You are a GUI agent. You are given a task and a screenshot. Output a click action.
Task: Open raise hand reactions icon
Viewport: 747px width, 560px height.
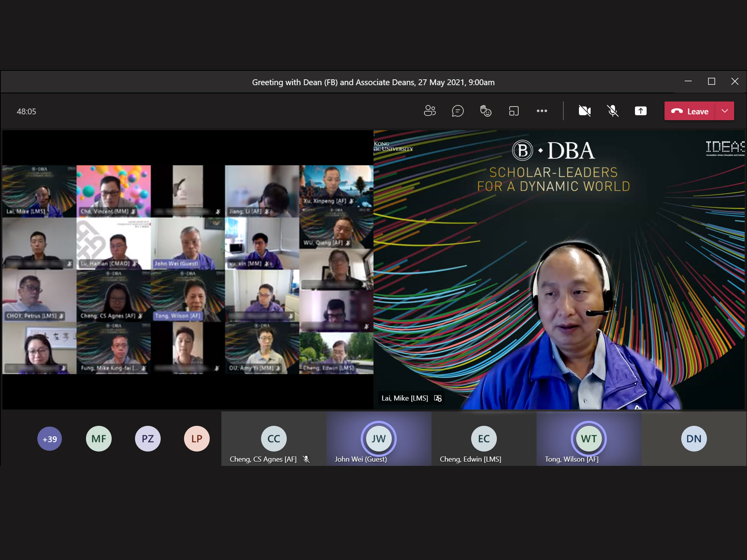tap(486, 111)
